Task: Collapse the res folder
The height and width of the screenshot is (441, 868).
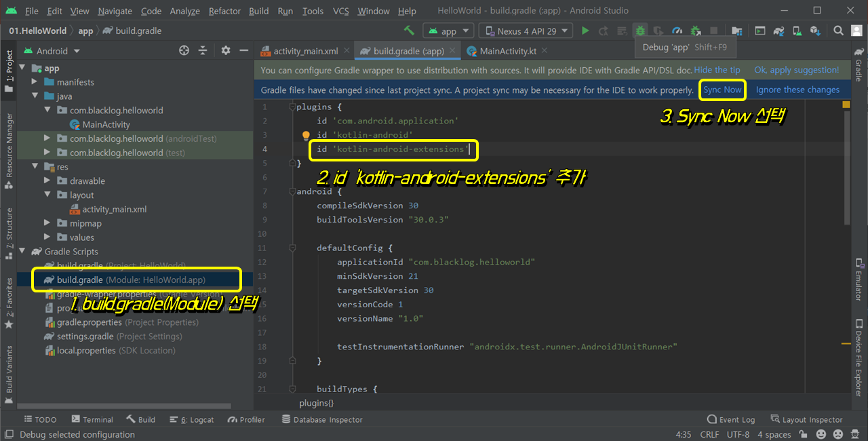Action: [35, 167]
